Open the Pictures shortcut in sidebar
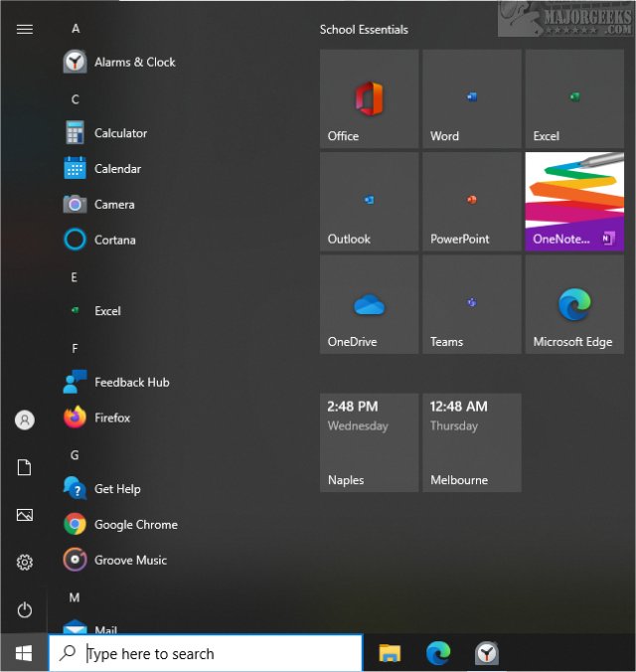This screenshot has width=636, height=672. click(25, 515)
